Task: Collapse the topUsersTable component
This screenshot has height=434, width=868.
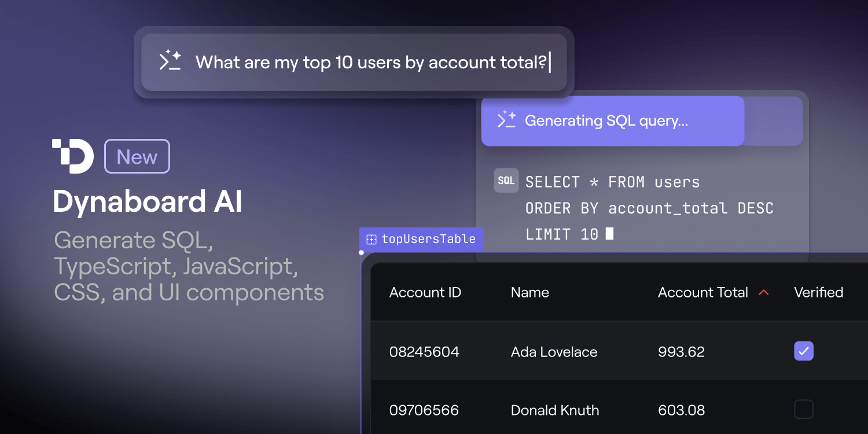Action: [x=421, y=239]
